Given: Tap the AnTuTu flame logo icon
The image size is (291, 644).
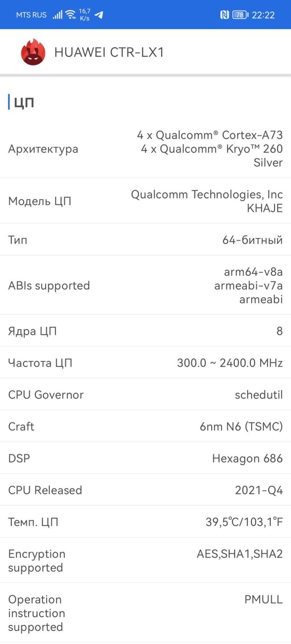Looking at the screenshot, I should click(x=33, y=52).
